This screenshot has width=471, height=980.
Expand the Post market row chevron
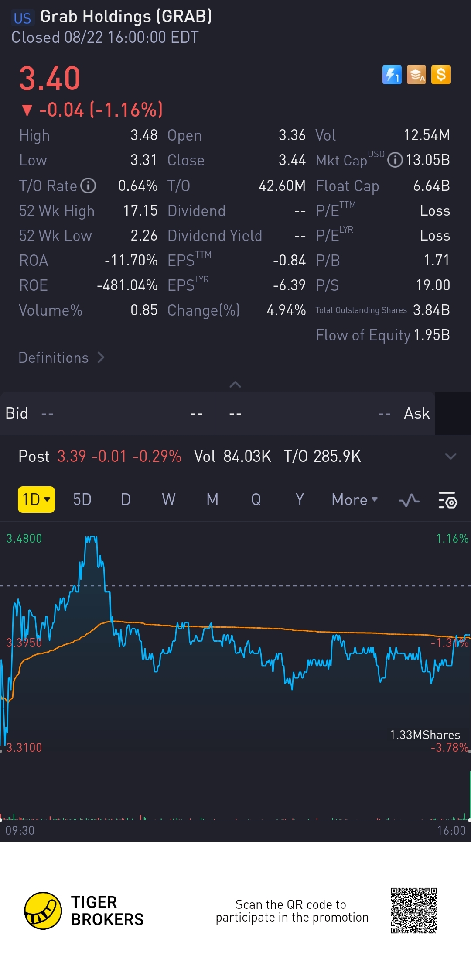pyautogui.click(x=451, y=457)
